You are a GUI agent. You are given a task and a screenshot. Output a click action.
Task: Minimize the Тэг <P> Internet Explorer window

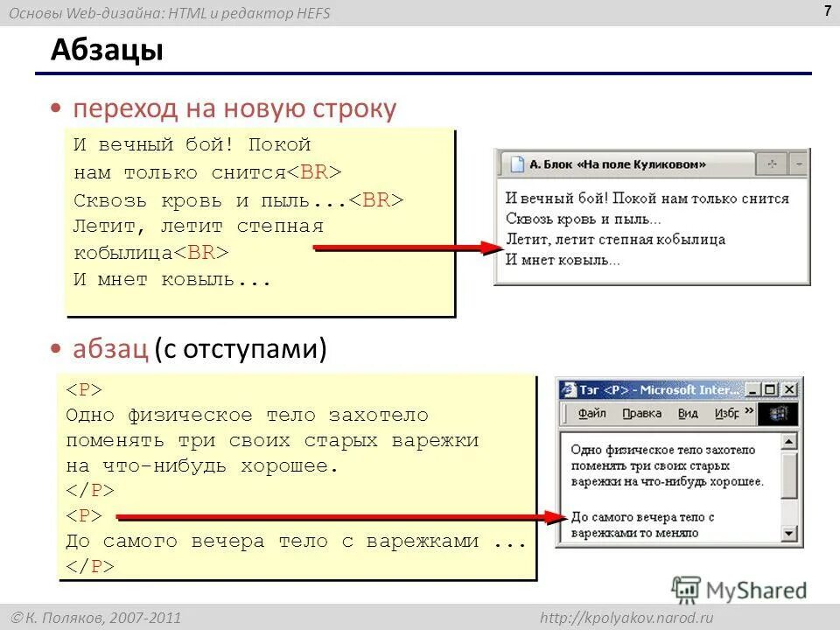pos(753,389)
